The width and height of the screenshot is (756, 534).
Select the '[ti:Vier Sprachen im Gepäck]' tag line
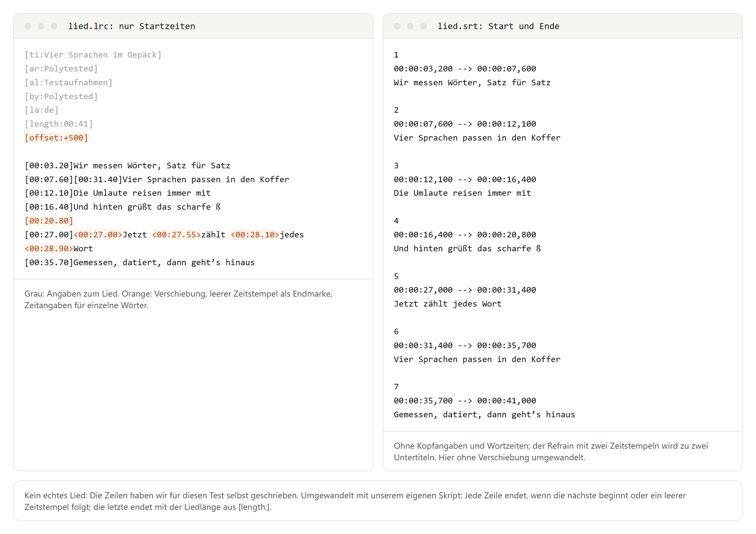click(93, 55)
